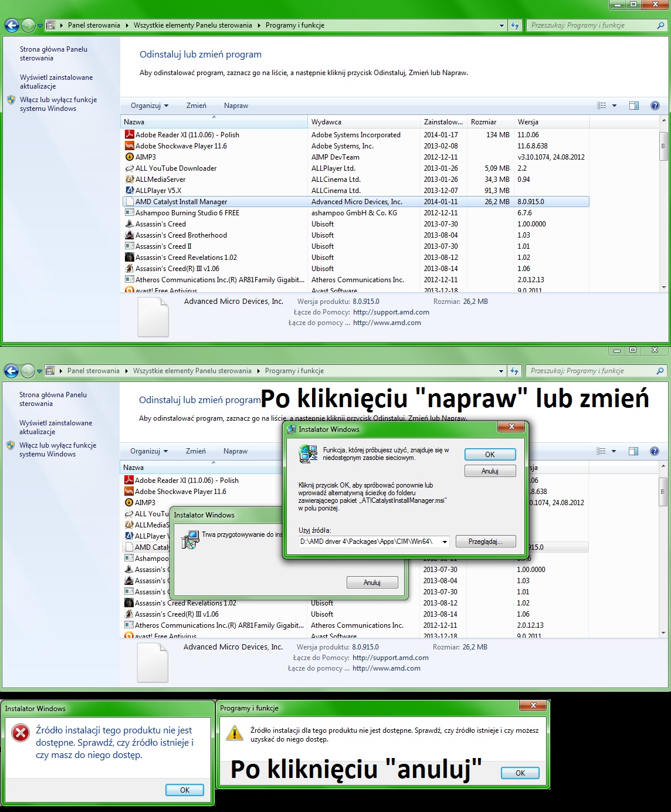The height and width of the screenshot is (812, 671).
Task: Click OK in the network resource installer dialog
Action: coord(490,455)
